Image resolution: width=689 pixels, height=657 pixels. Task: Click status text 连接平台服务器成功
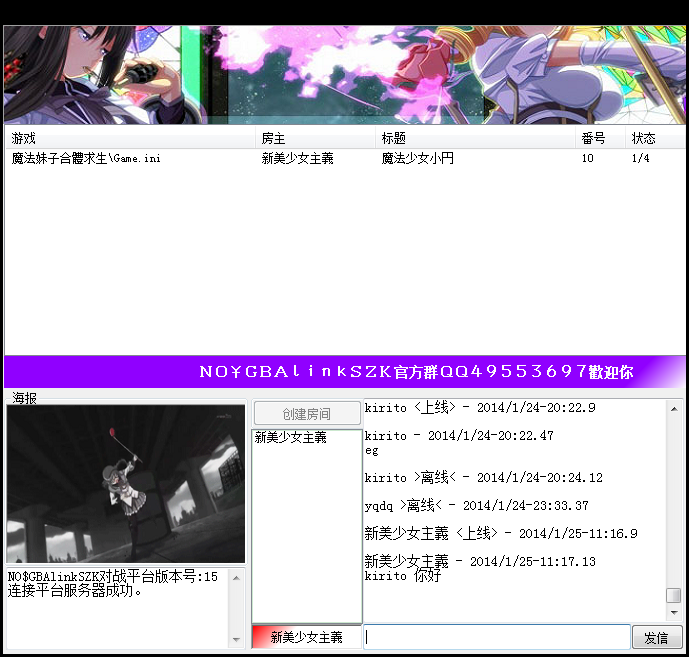point(75,591)
